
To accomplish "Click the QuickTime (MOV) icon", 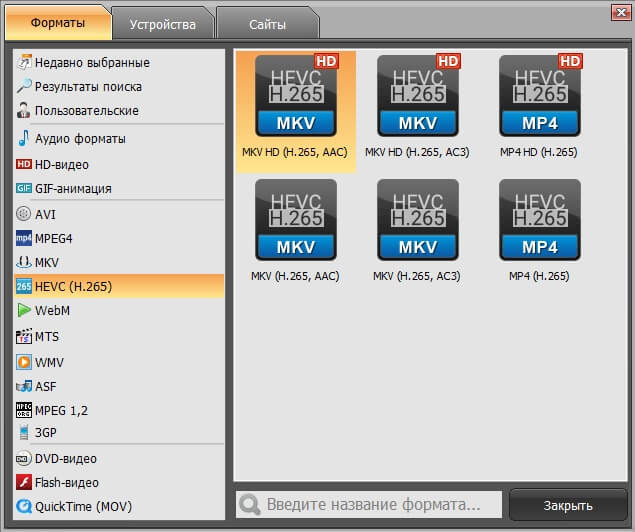I will tap(24, 506).
